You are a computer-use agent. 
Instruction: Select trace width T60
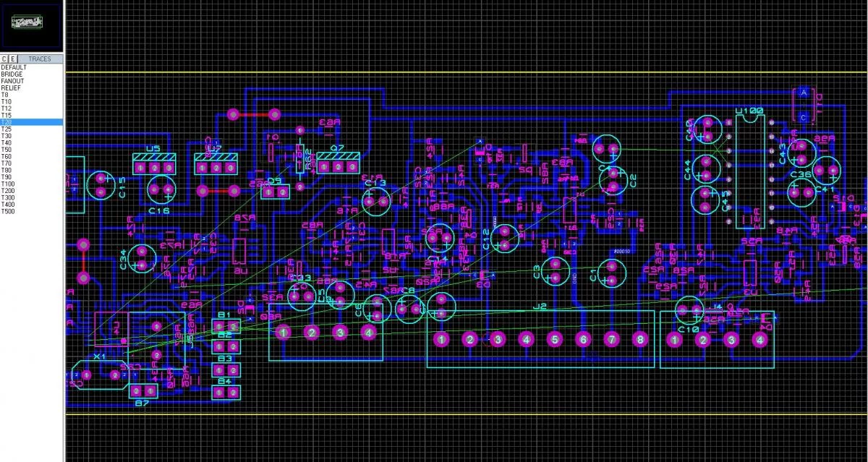pyautogui.click(x=32, y=157)
